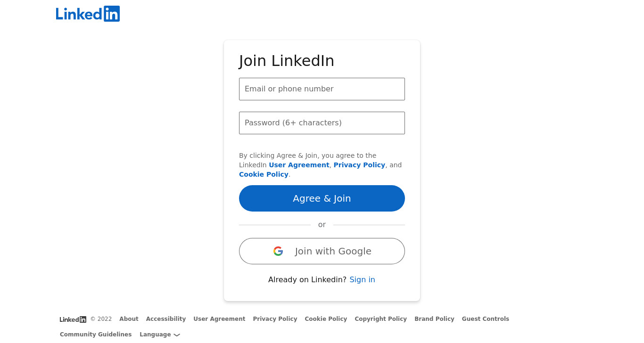644x343 pixels.
Task: Open User Agreement link in the form
Action: (299, 165)
